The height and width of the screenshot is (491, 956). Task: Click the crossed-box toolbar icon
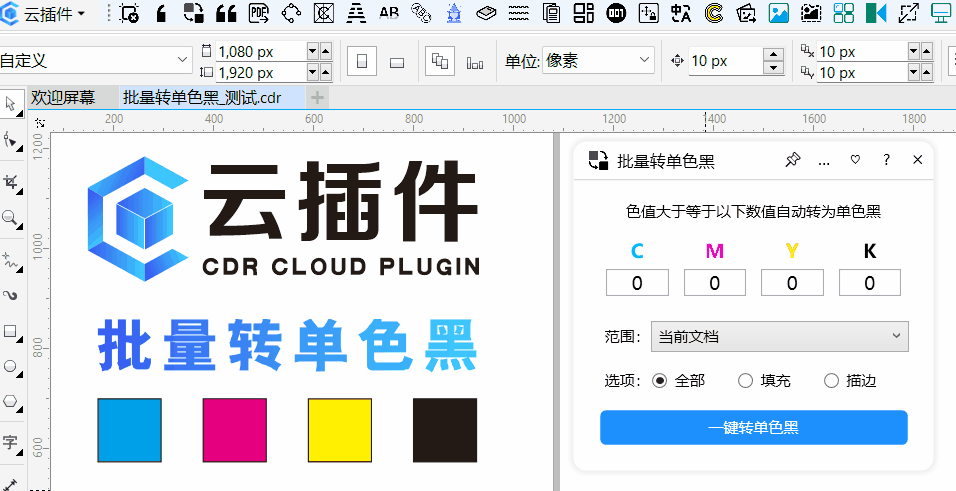point(324,13)
